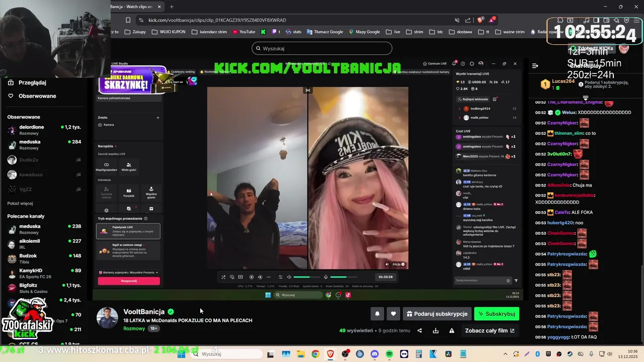Screen dimensions: 644x362
Task: Open the Mapy Google bookmark
Action: (x=364, y=32)
